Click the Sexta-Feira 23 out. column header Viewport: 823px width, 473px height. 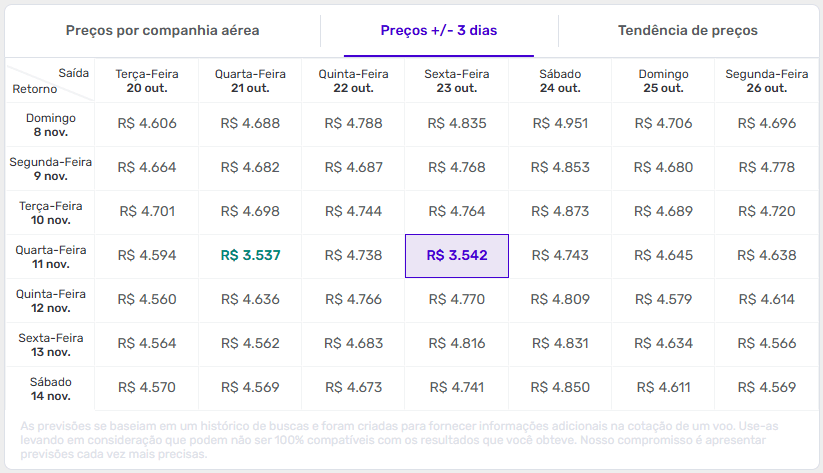456,80
